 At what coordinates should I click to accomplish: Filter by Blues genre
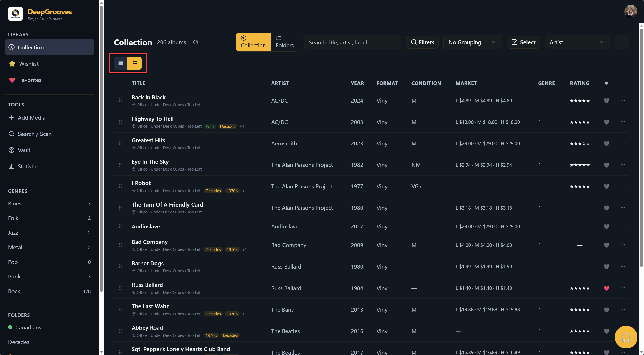pos(49,203)
